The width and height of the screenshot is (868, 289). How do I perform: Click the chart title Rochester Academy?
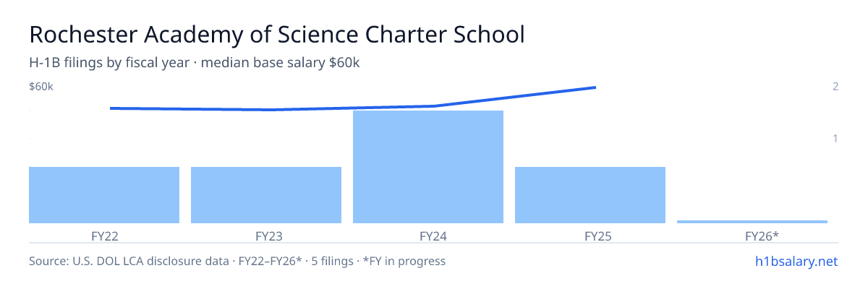(x=276, y=35)
